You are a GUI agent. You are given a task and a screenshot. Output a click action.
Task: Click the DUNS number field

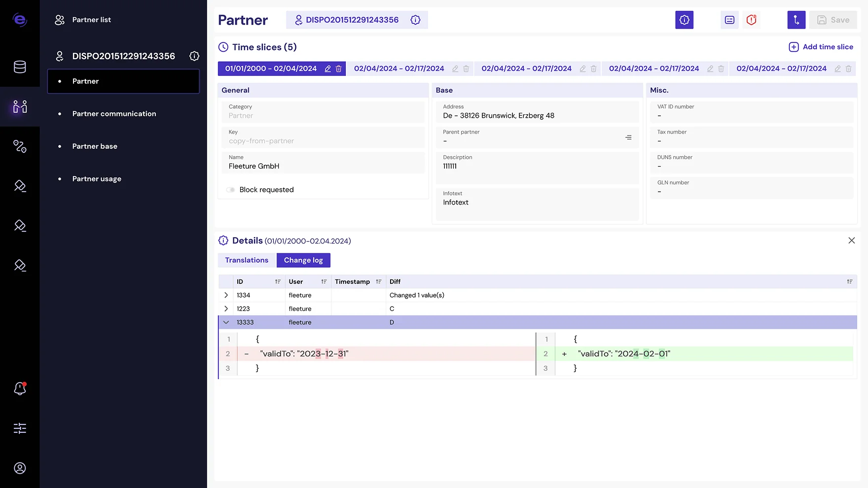click(x=752, y=162)
